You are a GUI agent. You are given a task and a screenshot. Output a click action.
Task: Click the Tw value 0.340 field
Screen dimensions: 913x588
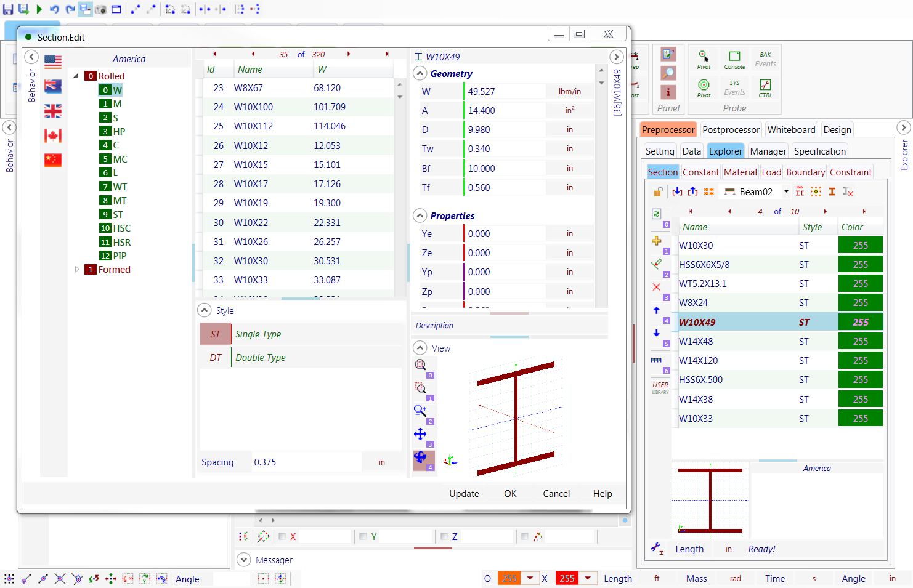(505, 148)
